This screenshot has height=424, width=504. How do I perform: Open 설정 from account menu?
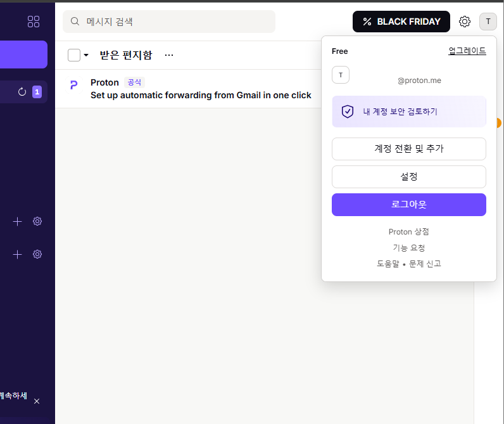click(x=409, y=177)
